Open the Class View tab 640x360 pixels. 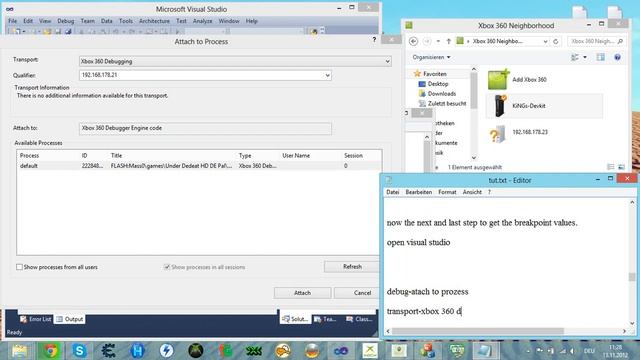coord(359,319)
